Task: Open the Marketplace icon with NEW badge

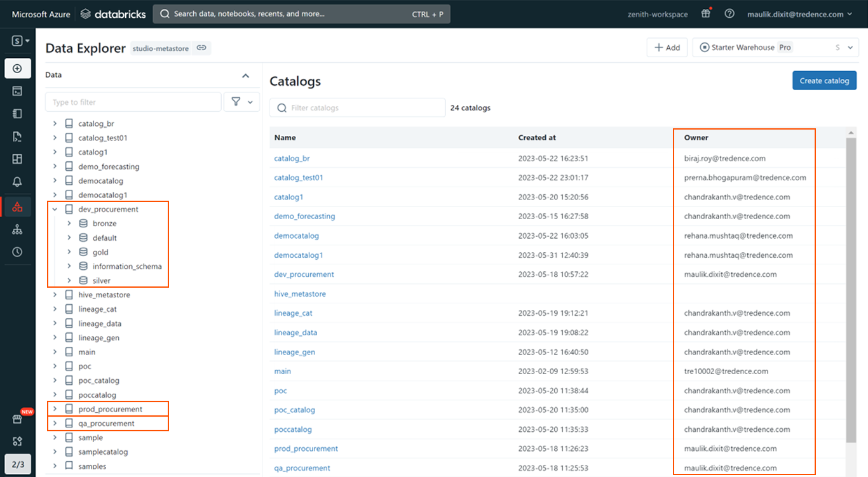Action: 17,420
